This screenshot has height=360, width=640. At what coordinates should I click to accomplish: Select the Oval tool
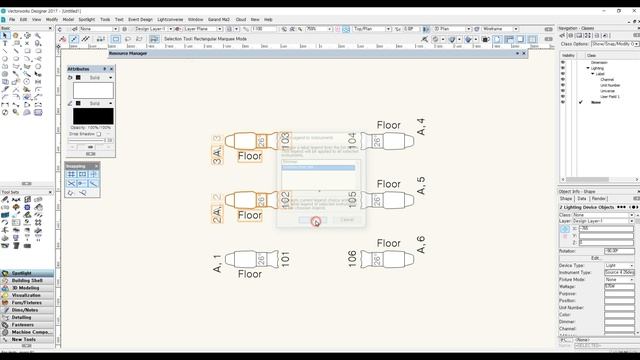(16, 59)
